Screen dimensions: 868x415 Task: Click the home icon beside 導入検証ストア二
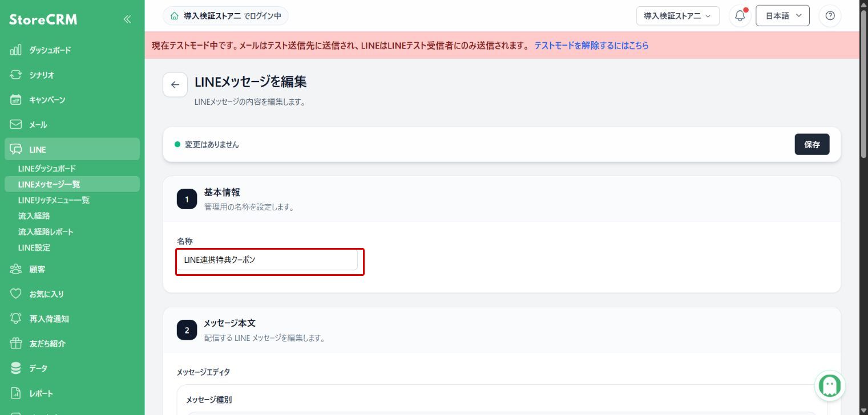(175, 16)
